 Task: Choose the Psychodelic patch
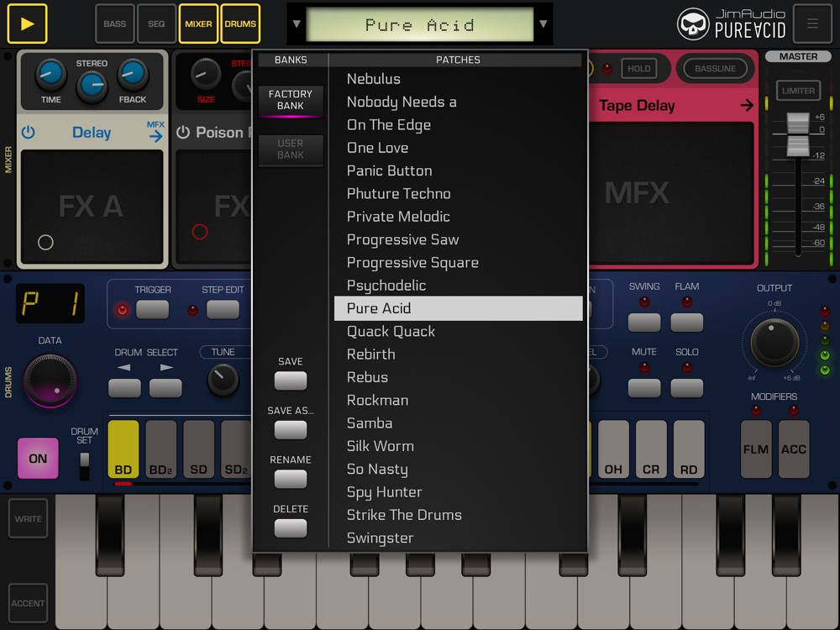[458, 286]
